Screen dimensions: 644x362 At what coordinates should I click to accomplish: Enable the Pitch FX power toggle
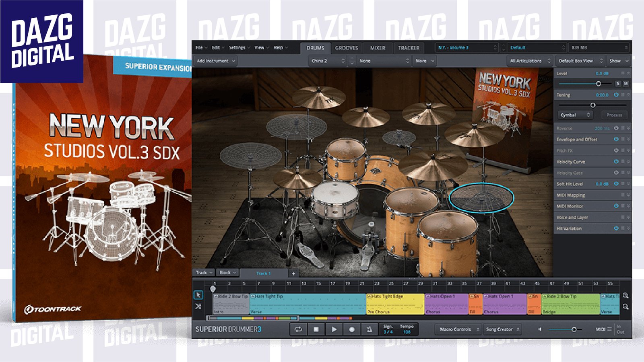(x=616, y=150)
